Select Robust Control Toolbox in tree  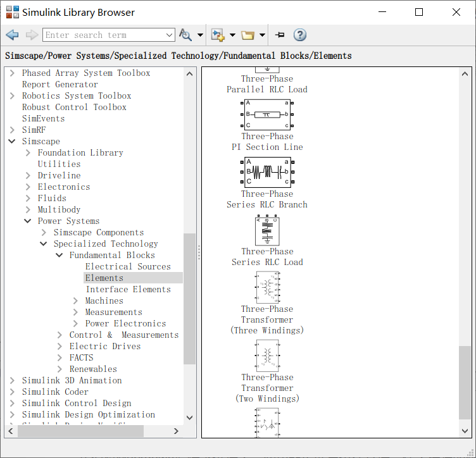[74, 107]
